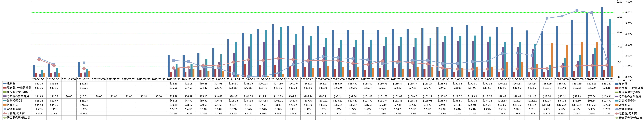Select the 1.77% cell under 2009/12/31
This screenshot has height=120, width=644.
point(39,109)
